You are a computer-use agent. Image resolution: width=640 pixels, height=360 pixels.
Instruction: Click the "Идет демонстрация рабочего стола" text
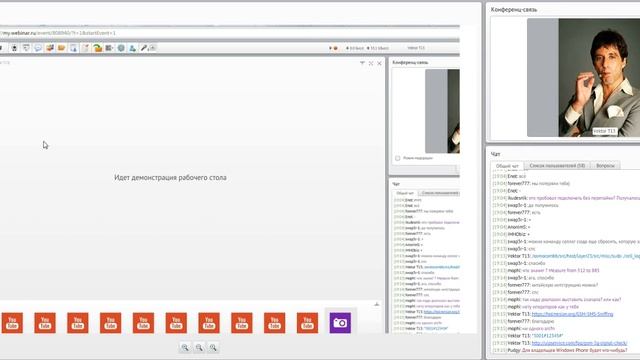pos(170,178)
